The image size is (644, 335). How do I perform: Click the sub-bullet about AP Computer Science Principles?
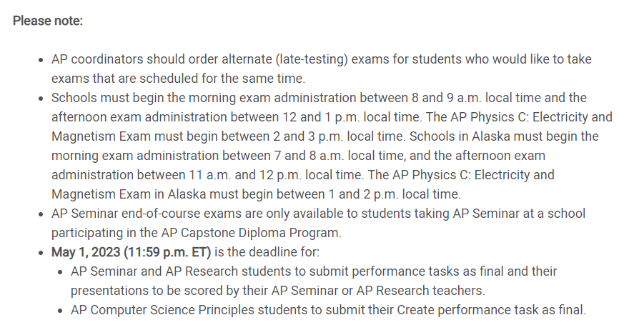click(328, 310)
